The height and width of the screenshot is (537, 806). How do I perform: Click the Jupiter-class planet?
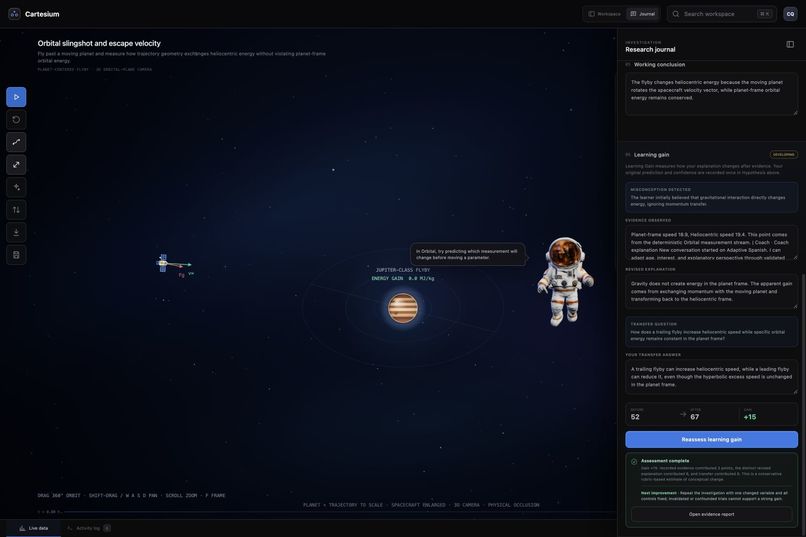tap(402, 308)
